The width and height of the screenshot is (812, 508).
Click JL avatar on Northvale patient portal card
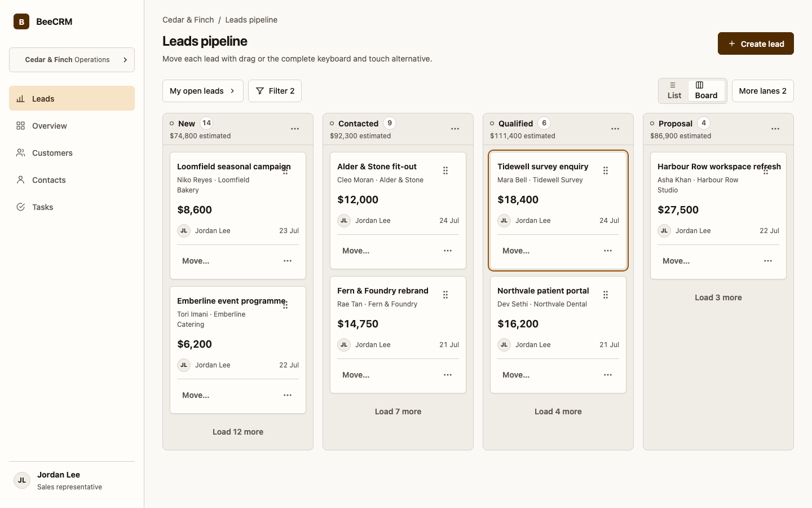click(x=504, y=345)
